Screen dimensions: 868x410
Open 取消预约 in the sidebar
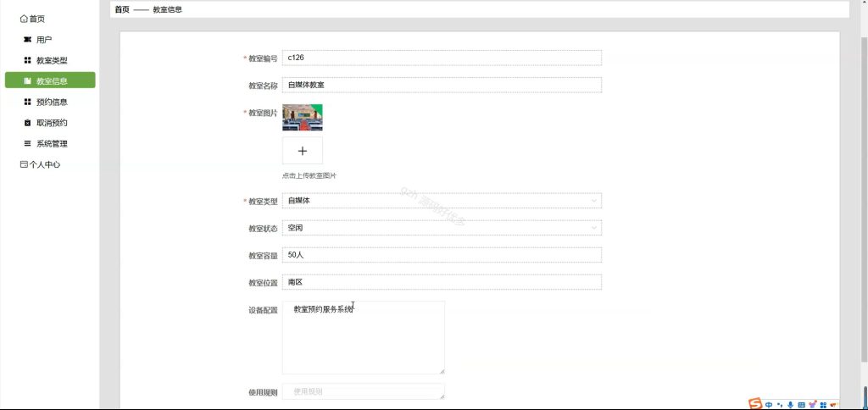pos(52,123)
